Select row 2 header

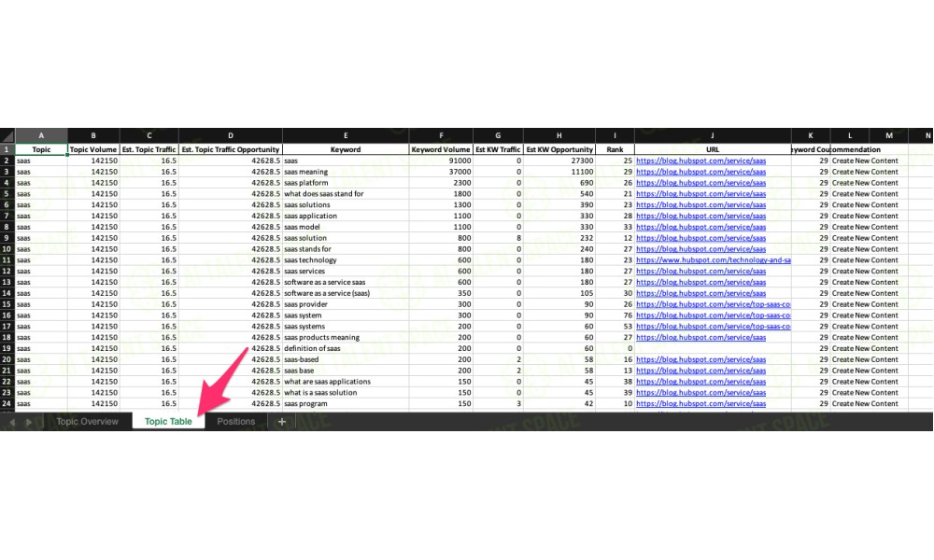point(7,161)
